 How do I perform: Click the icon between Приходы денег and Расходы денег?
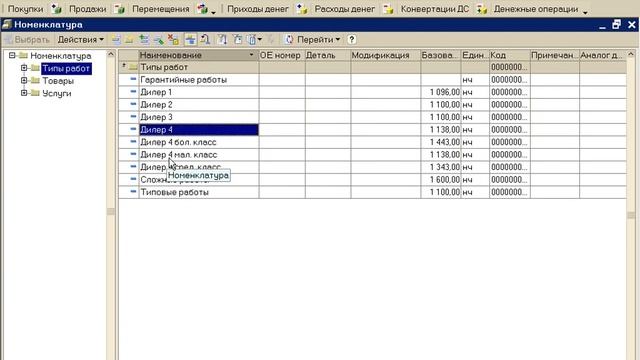302,9
